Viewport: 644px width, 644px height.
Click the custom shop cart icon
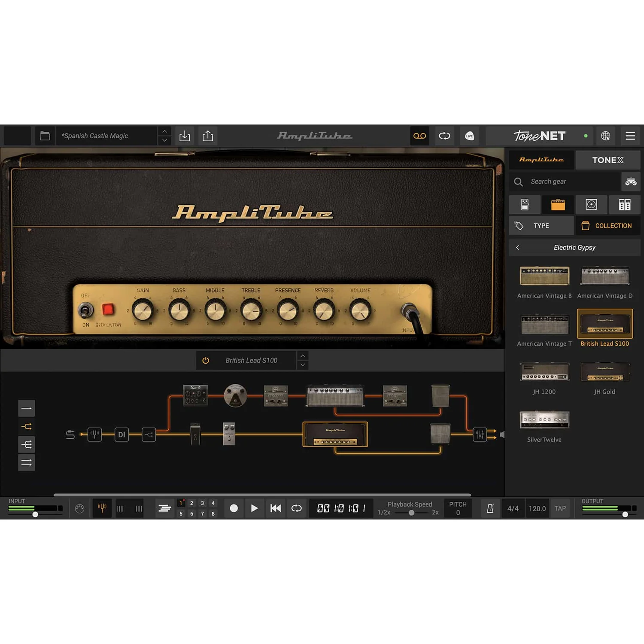(x=631, y=182)
